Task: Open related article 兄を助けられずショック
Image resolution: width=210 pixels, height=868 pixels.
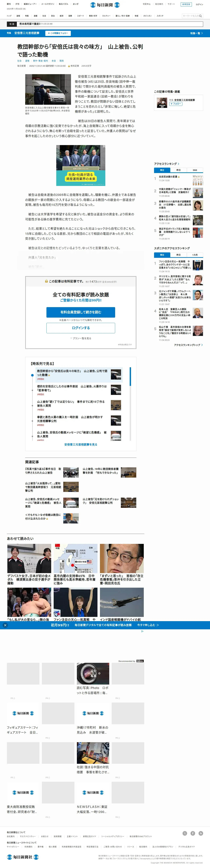Action: [x=101, y=501]
